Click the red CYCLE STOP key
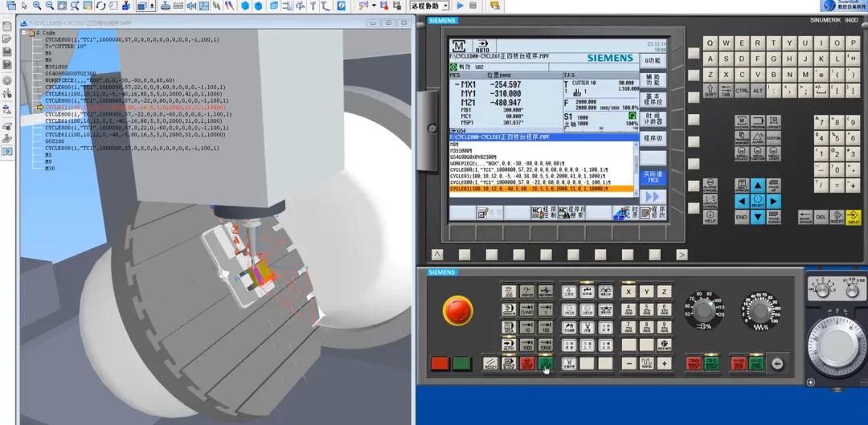 (527, 363)
